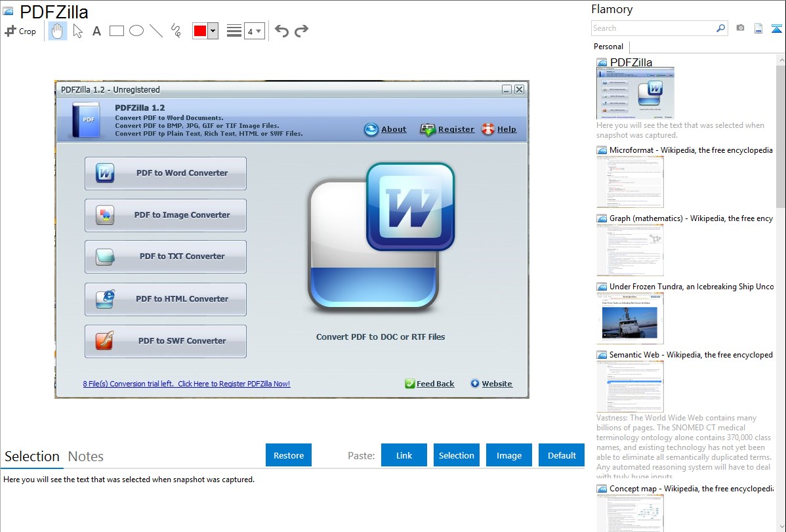Screen dimensions: 786x532
Task: Click the line thickness icon
Action: [x=234, y=31]
